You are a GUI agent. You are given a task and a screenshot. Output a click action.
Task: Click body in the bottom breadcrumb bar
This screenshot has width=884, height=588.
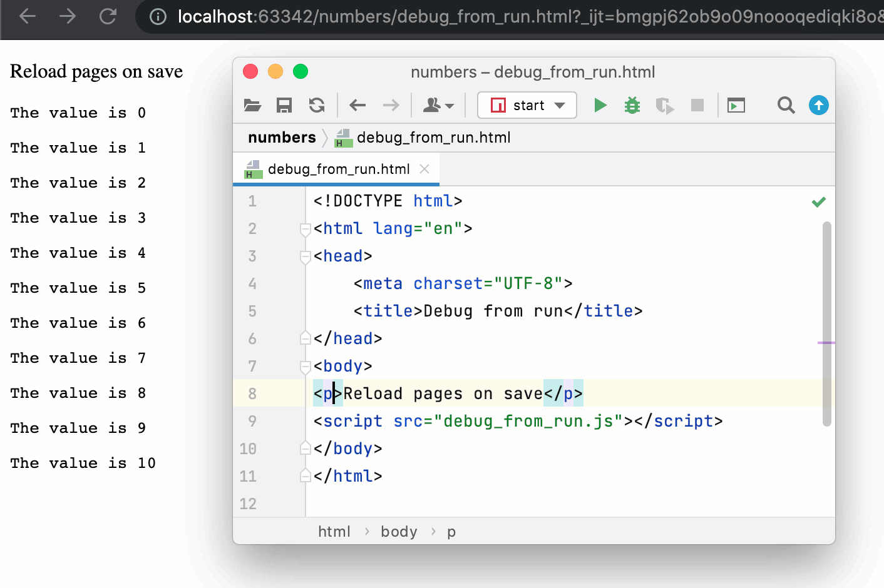coord(399,531)
